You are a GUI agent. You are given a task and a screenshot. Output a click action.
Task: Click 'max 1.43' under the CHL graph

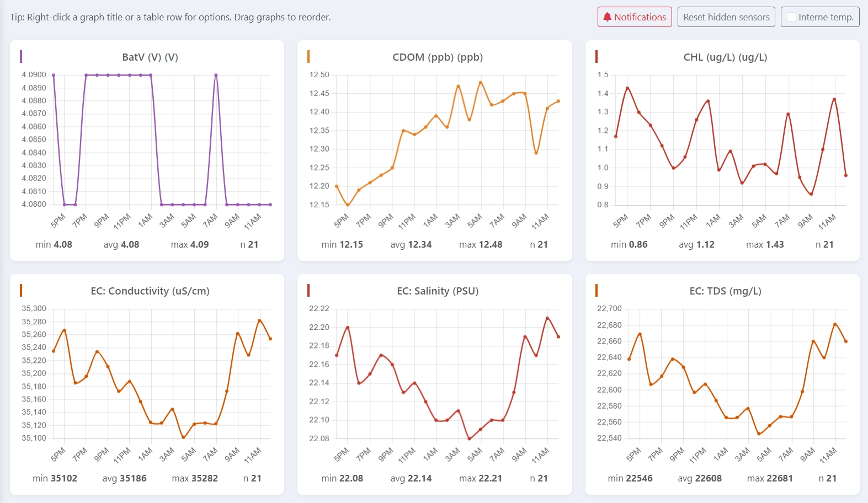[765, 244]
